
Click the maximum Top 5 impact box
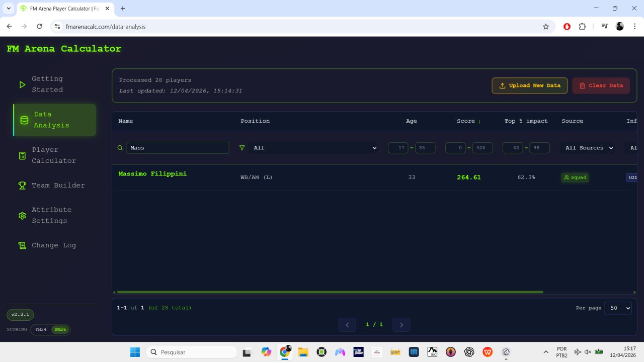pyautogui.click(x=540, y=148)
